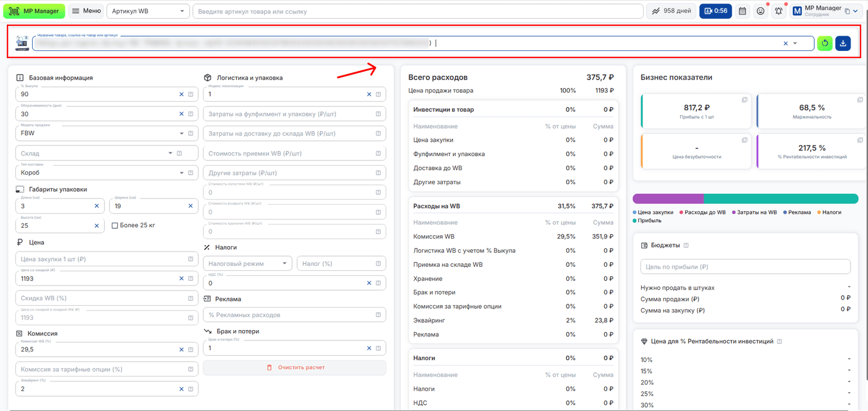868x411 pixels.
Task: Open the Налоговый режим dropdown
Action: 248,263
